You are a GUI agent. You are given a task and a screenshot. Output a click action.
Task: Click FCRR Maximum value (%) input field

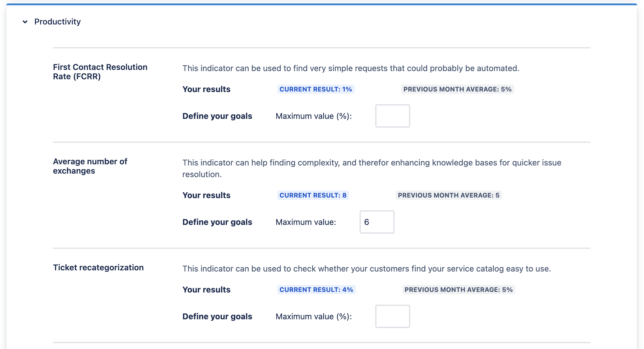coord(392,116)
